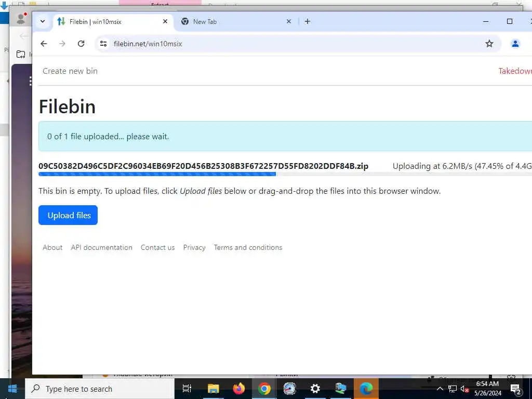Open the Chrome profile avatar
532x399 pixels.
(x=515, y=44)
